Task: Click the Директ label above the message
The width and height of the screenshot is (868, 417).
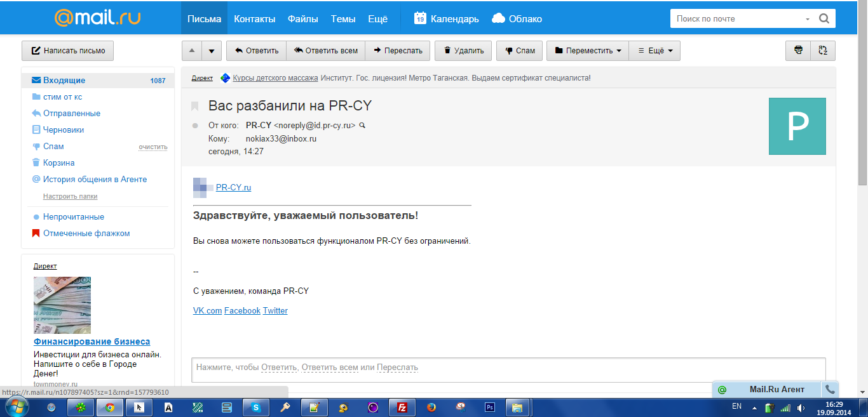Action: pyautogui.click(x=202, y=78)
